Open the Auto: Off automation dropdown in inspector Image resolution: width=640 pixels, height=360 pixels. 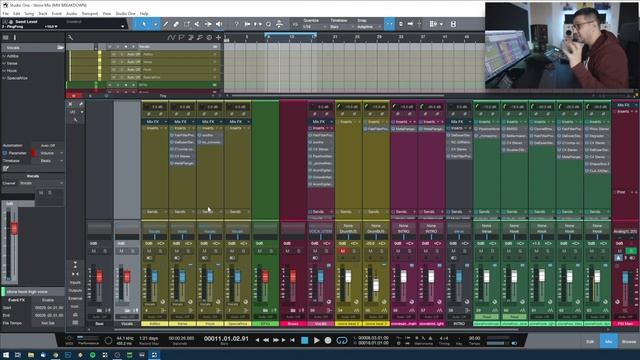[51, 145]
